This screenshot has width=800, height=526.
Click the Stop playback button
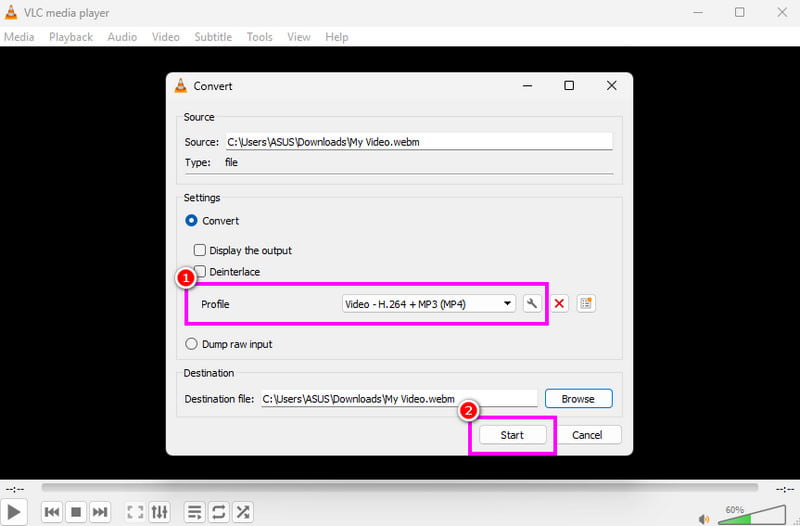point(75,512)
